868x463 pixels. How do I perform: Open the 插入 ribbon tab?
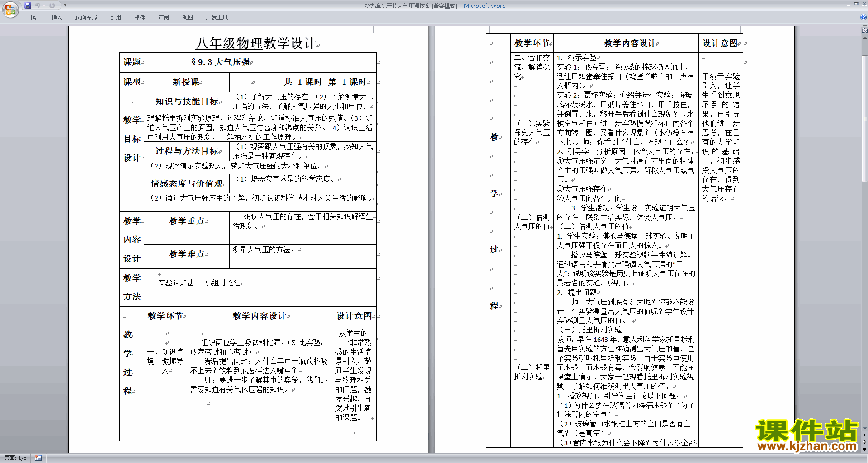click(57, 18)
